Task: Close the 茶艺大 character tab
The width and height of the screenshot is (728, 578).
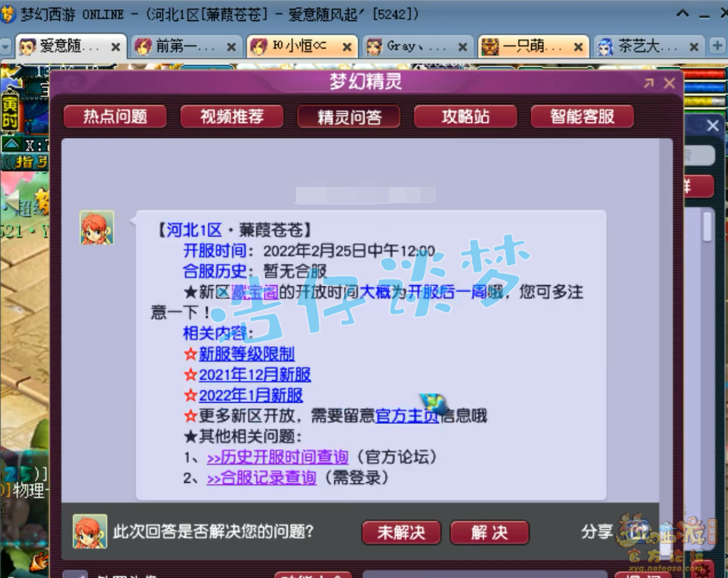Action: pyautogui.click(x=694, y=47)
